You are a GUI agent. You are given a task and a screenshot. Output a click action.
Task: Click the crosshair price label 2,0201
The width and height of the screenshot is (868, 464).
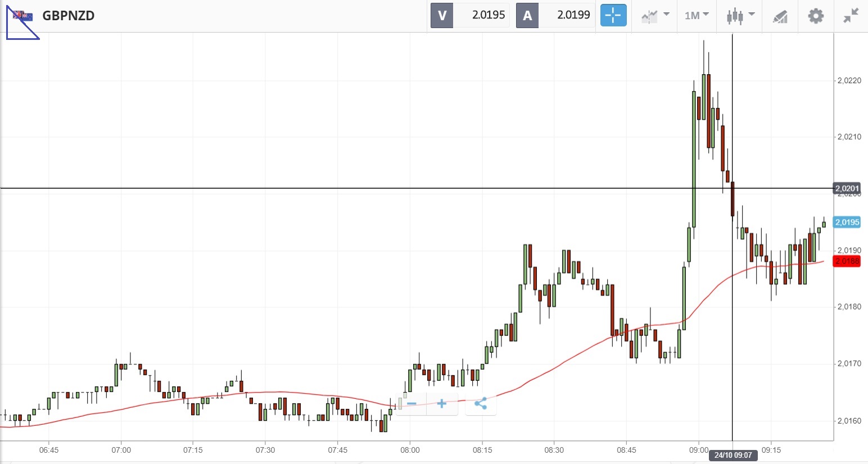click(847, 188)
